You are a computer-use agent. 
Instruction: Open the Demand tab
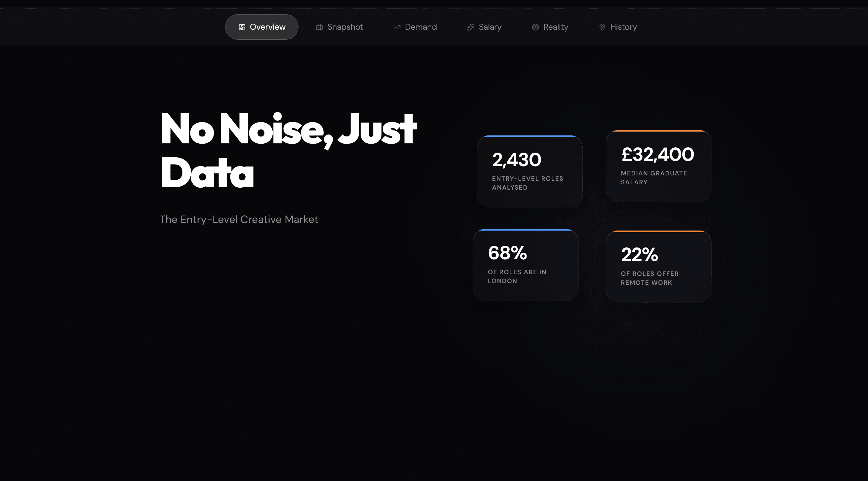(x=415, y=27)
